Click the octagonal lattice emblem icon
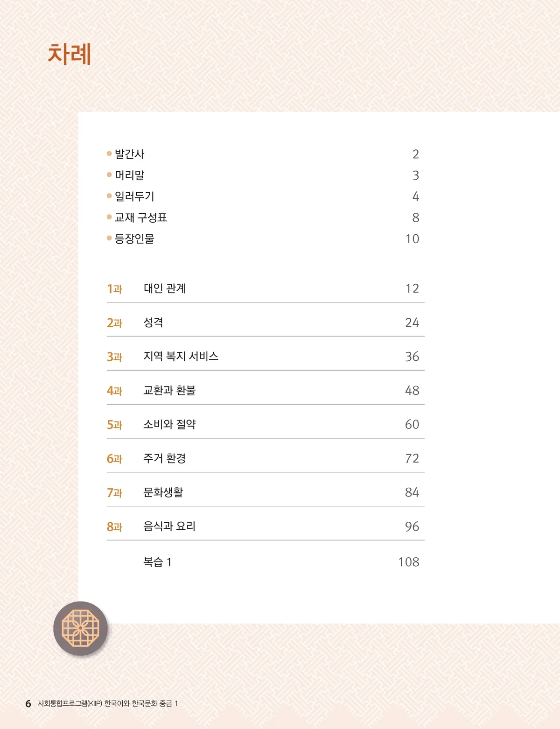 point(80,628)
